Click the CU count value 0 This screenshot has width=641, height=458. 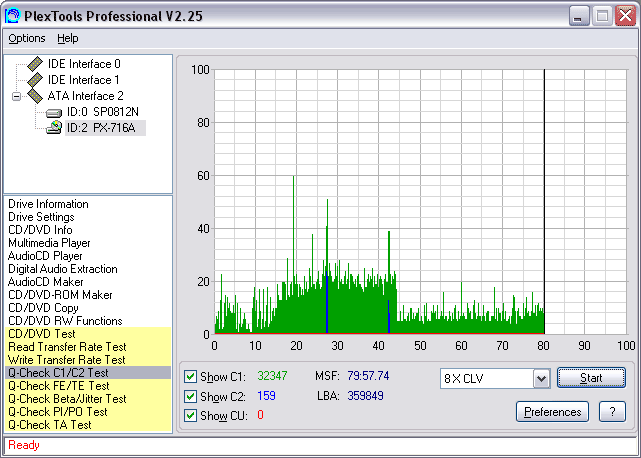click(260, 415)
